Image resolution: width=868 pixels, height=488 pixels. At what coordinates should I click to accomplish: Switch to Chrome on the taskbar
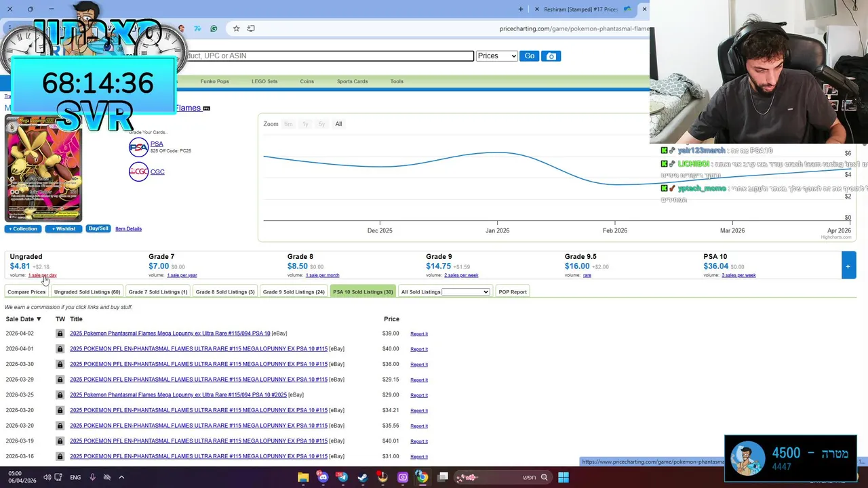(422, 477)
